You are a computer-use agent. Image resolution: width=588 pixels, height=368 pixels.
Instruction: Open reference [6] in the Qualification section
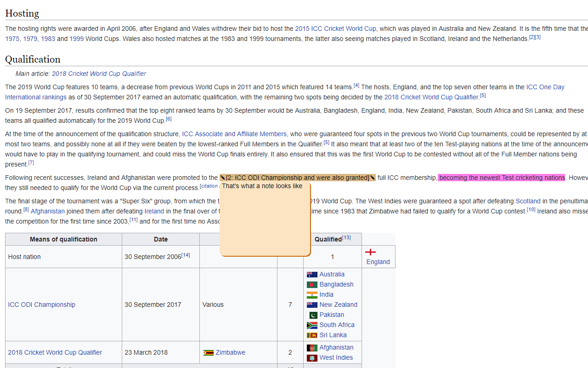(169, 119)
